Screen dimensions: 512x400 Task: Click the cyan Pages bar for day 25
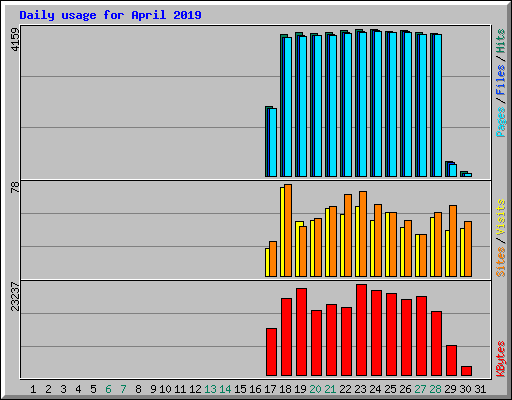(393, 104)
